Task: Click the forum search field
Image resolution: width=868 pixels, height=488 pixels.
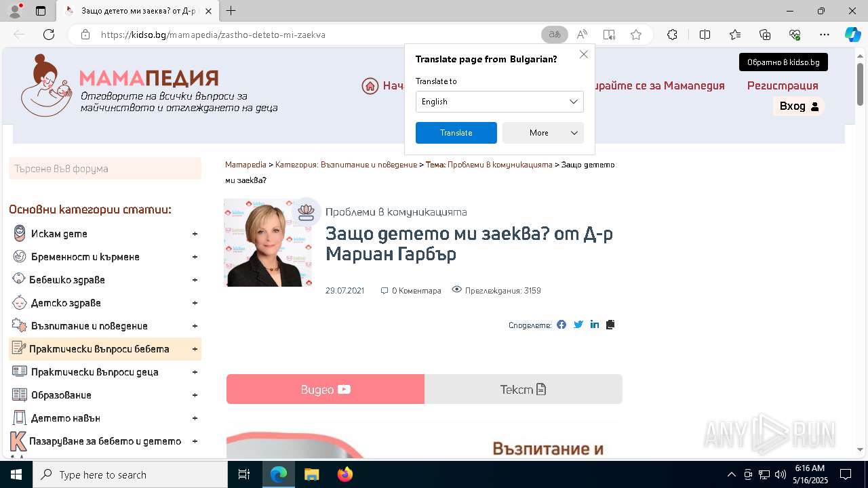Action: click(105, 169)
